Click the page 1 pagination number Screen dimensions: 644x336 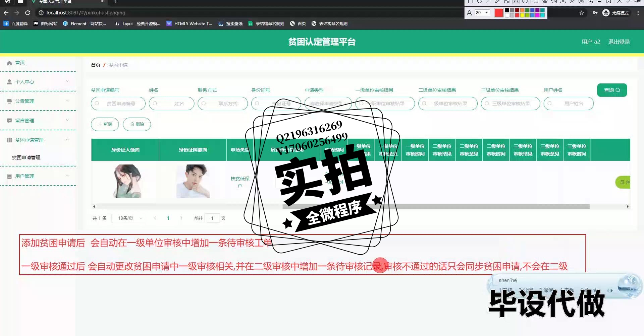168,218
